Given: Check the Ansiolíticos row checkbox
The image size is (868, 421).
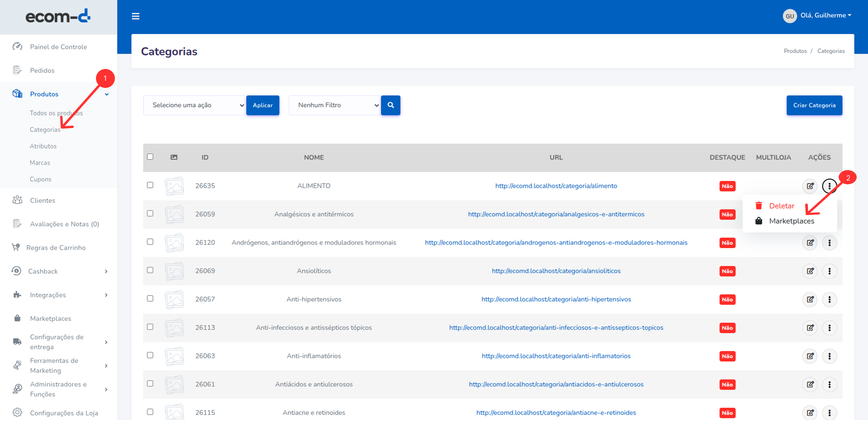Looking at the screenshot, I should 150,270.
